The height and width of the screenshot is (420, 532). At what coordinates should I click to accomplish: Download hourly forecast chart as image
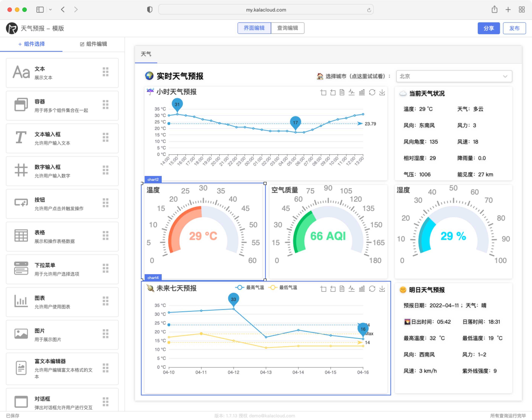coord(382,92)
